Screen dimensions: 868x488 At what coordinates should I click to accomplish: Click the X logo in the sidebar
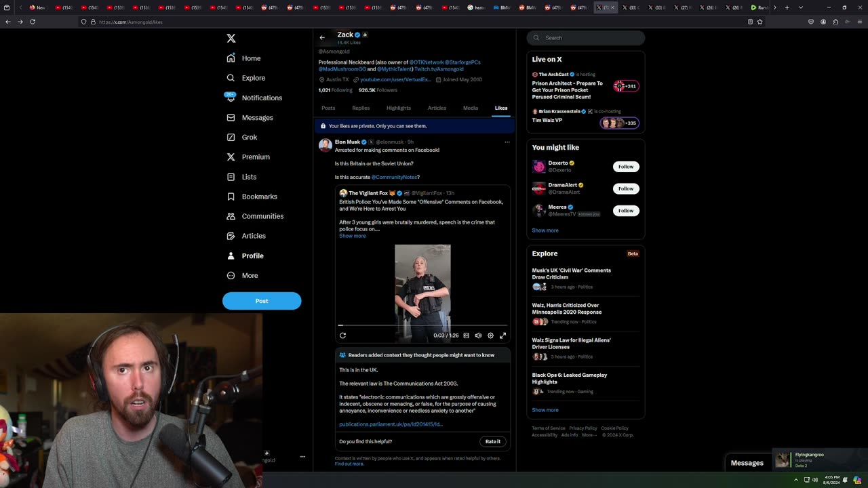point(231,39)
